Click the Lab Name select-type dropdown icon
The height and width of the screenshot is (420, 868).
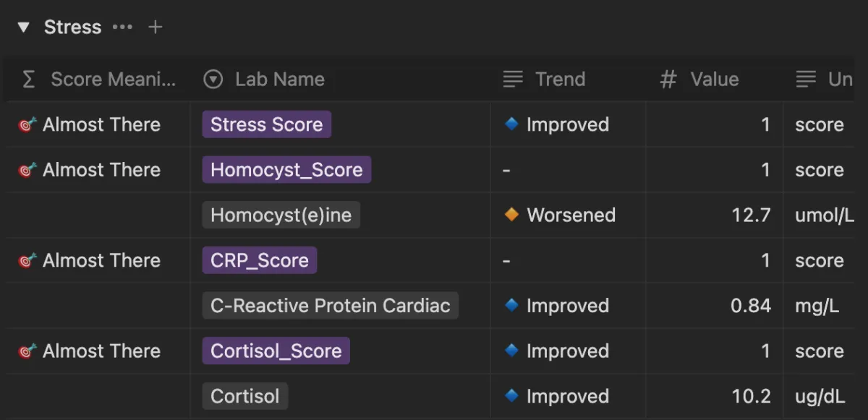[213, 80]
